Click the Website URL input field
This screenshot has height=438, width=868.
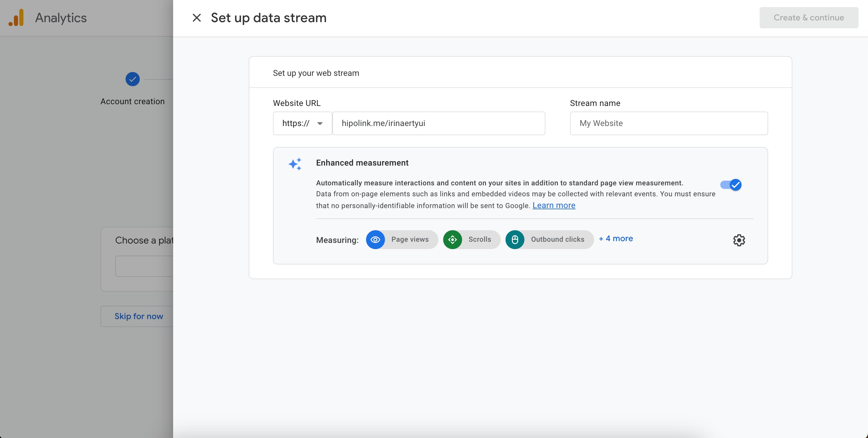click(438, 123)
